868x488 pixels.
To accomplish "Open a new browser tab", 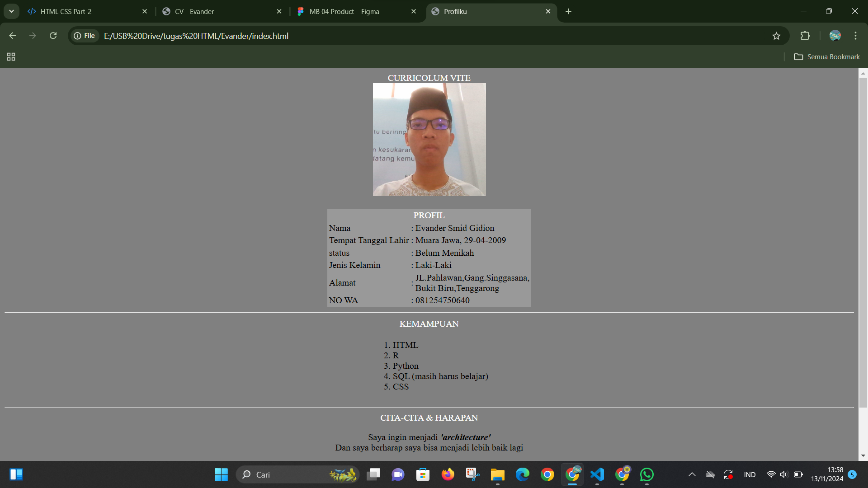I will [x=568, y=12].
